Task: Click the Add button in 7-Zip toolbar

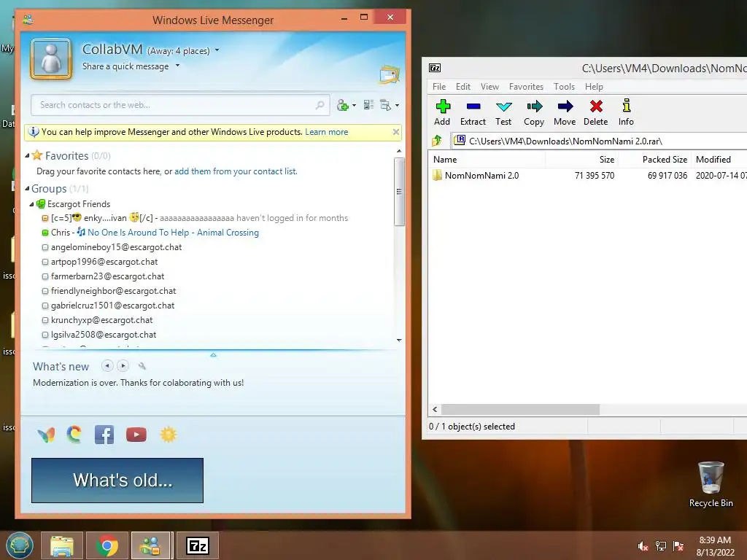Action: [443, 112]
